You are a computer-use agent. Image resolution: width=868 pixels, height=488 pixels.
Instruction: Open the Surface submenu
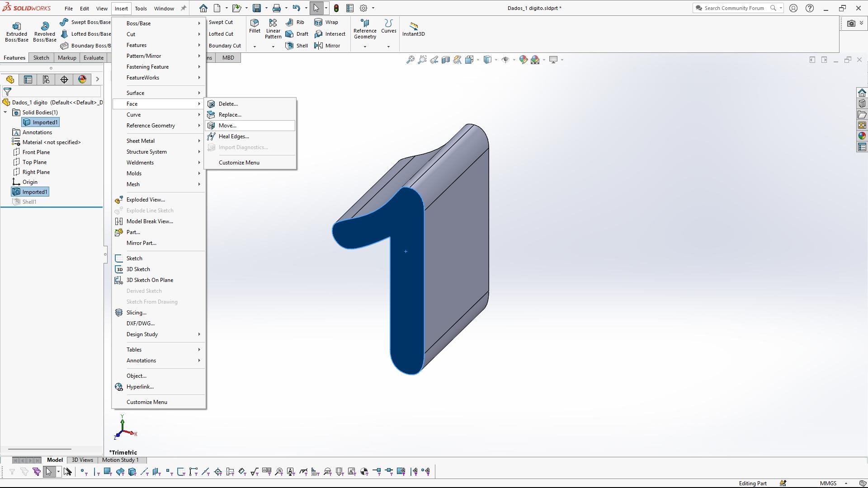[159, 93]
